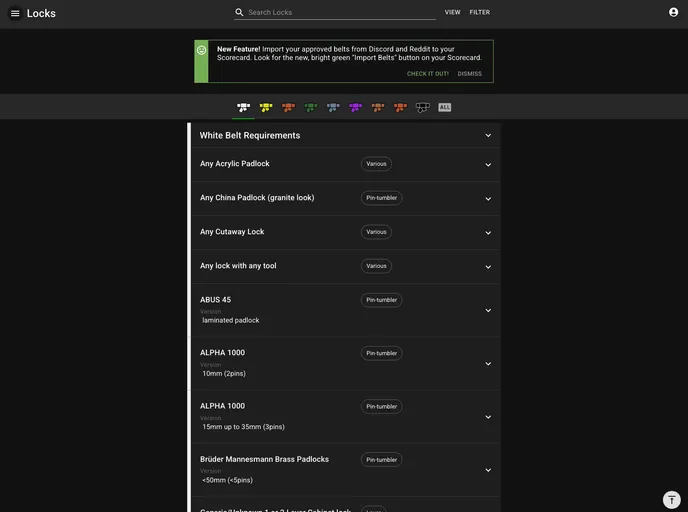Open the user account profile icon
688x512 pixels.
tap(673, 12)
